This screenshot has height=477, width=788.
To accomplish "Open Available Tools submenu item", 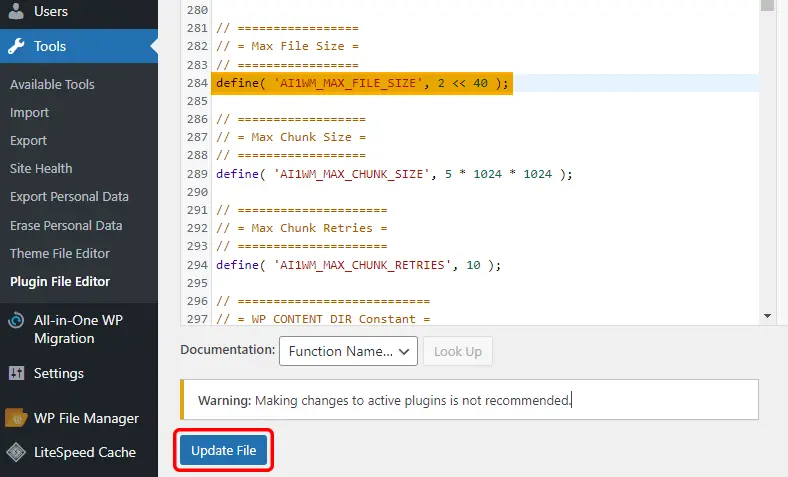I will pyautogui.click(x=51, y=85).
